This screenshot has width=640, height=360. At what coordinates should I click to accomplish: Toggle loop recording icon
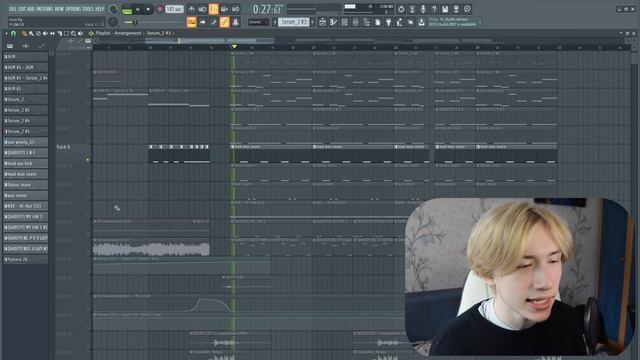236,9
